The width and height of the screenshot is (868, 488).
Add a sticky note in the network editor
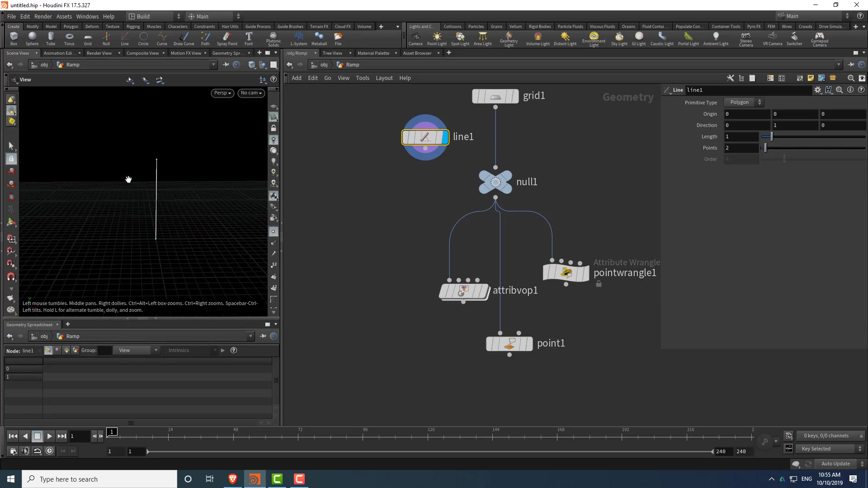click(811, 78)
